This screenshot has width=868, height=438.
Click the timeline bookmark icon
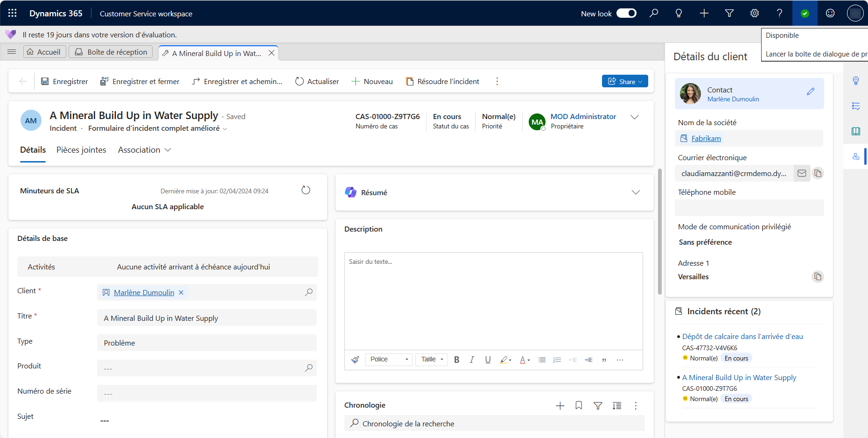coord(579,406)
